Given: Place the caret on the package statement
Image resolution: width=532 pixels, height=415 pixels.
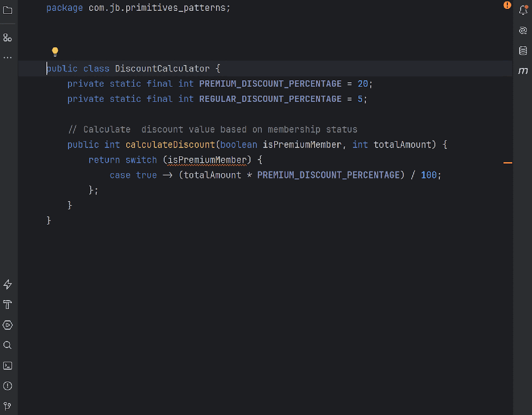Looking at the screenshot, I should pos(99,7).
